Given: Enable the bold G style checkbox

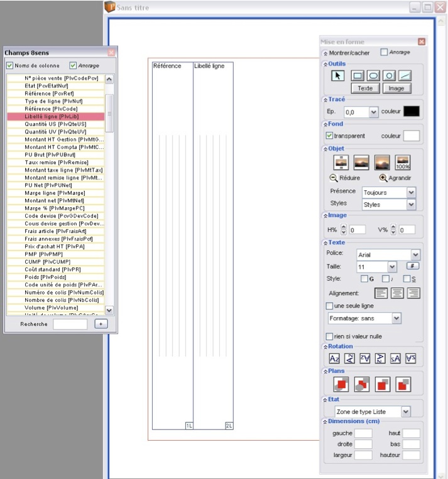Looking at the screenshot, I should pyautogui.click(x=364, y=279).
